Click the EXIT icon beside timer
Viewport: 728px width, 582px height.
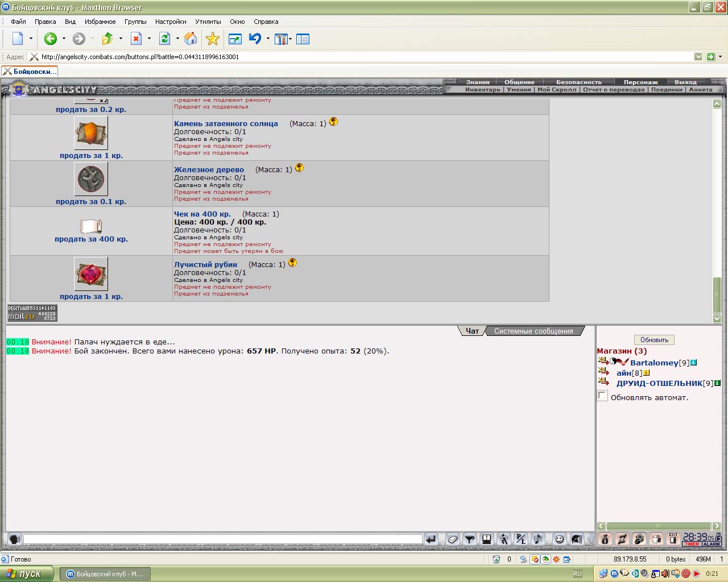(673, 539)
